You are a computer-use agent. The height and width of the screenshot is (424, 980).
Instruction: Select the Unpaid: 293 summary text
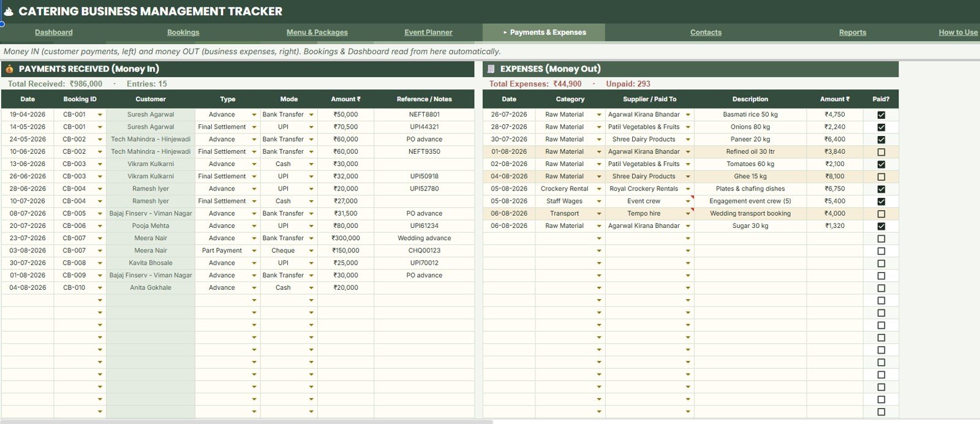pos(628,84)
